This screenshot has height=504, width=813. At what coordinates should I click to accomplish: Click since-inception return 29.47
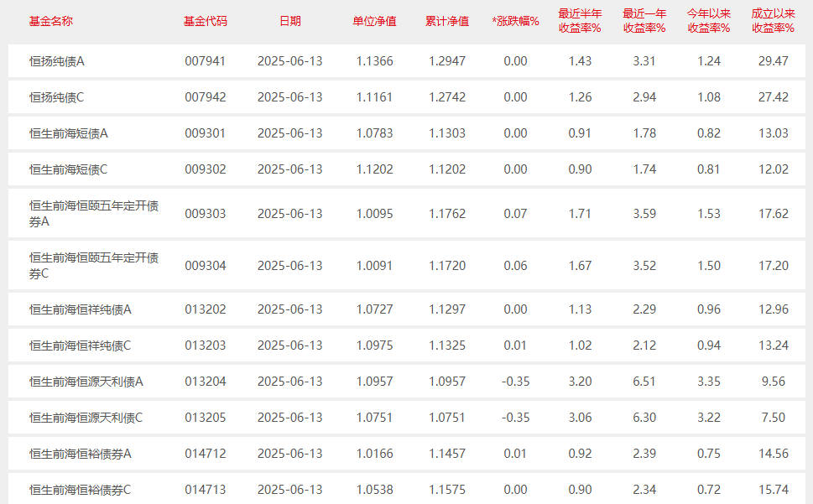(x=773, y=61)
